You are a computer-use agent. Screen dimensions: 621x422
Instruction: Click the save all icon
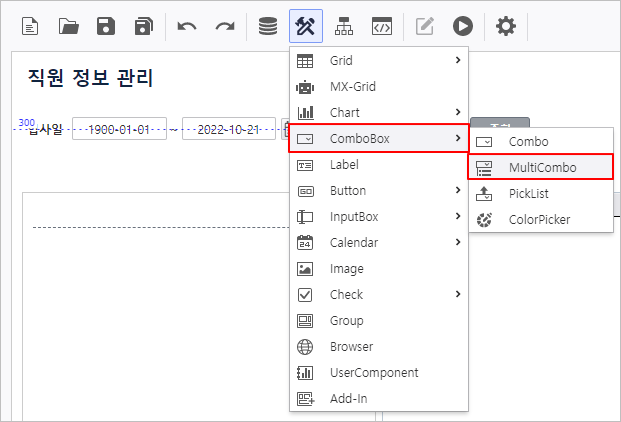pos(144,27)
